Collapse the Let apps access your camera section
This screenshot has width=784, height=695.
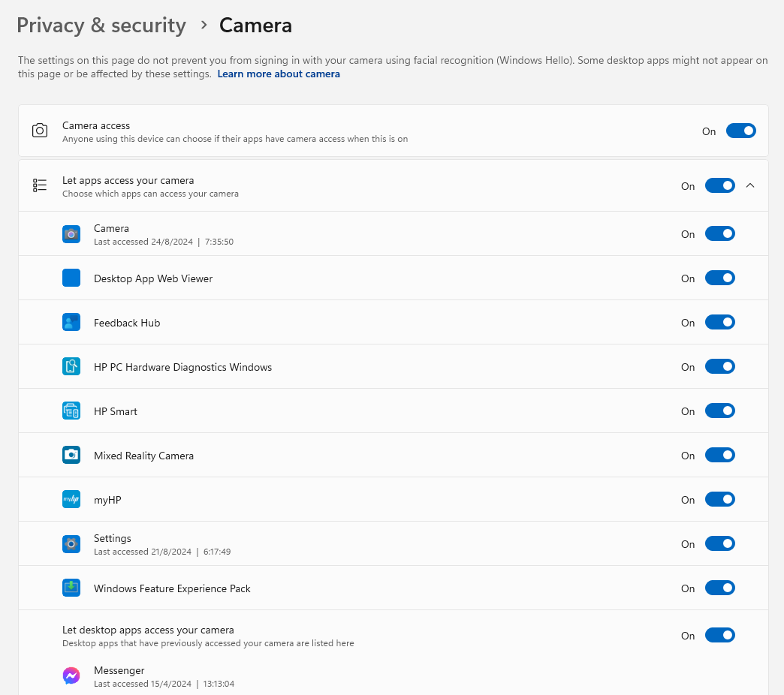[x=750, y=185]
